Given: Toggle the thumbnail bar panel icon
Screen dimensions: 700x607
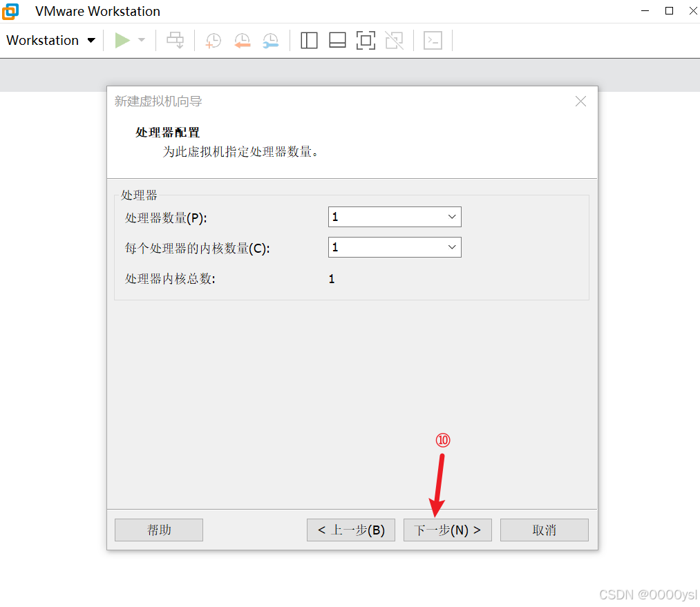Looking at the screenshot, I should point(337,41).
